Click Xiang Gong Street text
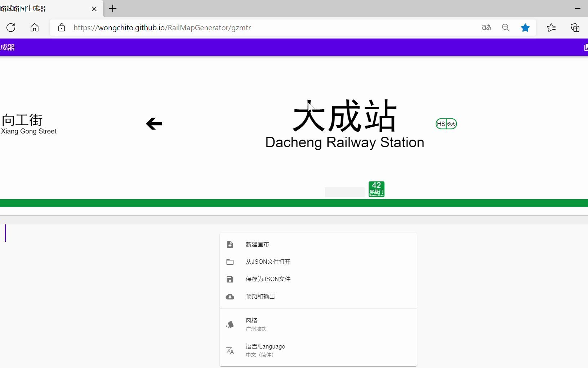The image size is (588, 368). [x=29, y=131]
